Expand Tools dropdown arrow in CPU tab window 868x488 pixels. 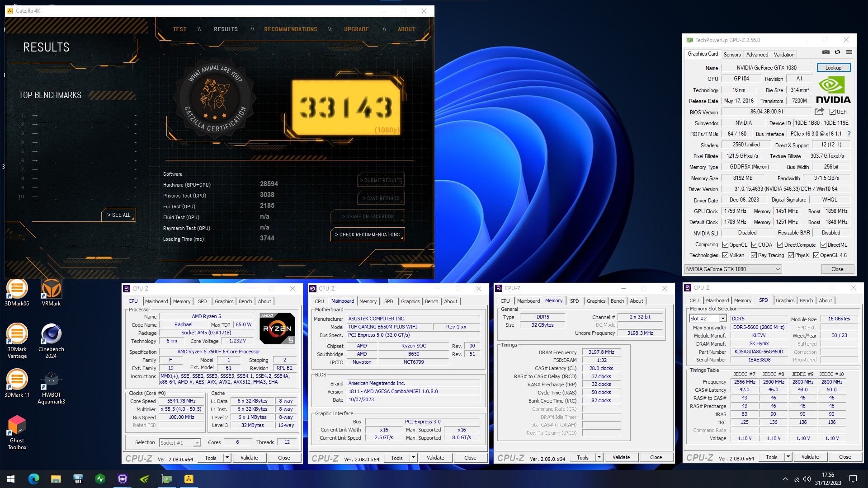pos(227,458)
